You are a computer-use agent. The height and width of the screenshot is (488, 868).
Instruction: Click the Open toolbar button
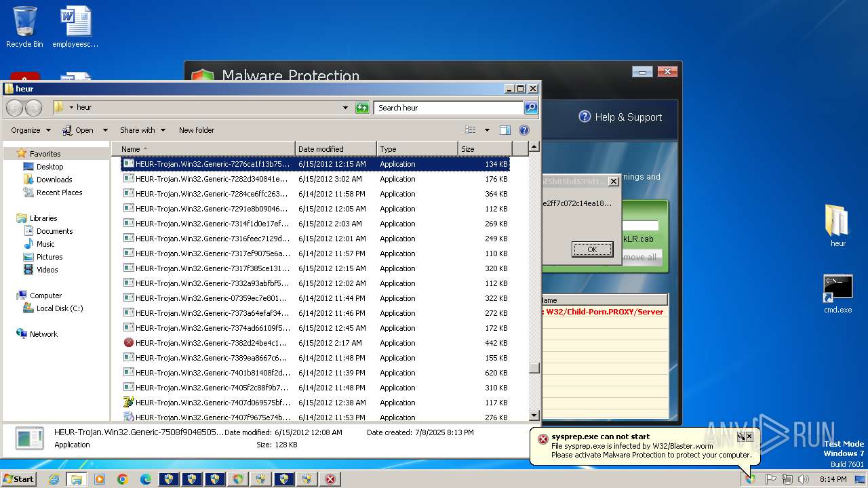click(78, 130)
